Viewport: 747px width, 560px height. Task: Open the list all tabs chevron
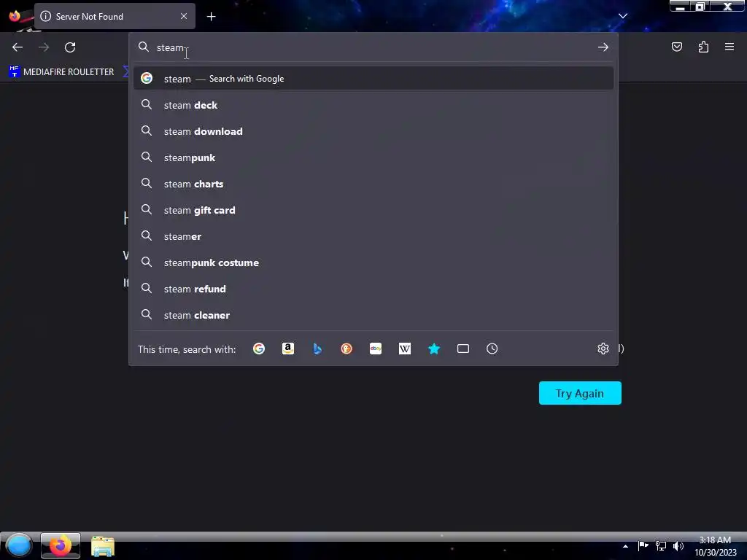[x=623, y=16]
